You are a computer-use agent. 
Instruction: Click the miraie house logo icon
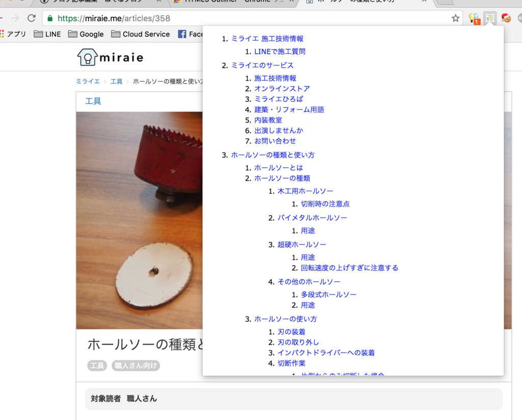pyautogui.click(x=87, y=57)
